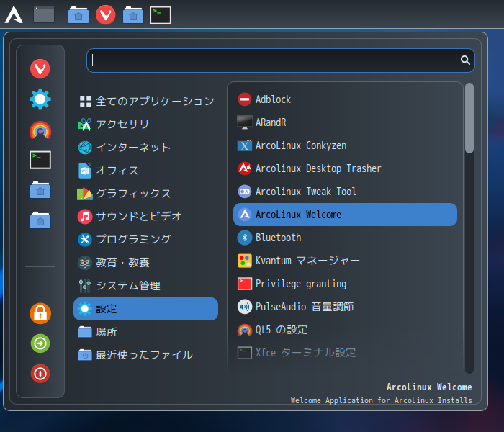
Task: Open Qt5 の設定 entry
Action: (345, 330)
